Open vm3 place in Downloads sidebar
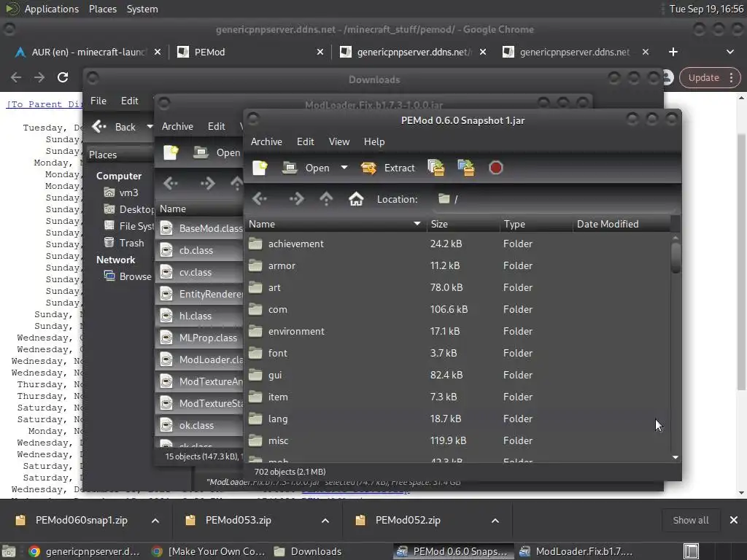The width and height of the screenshot is (747, 560). point(122,192)
